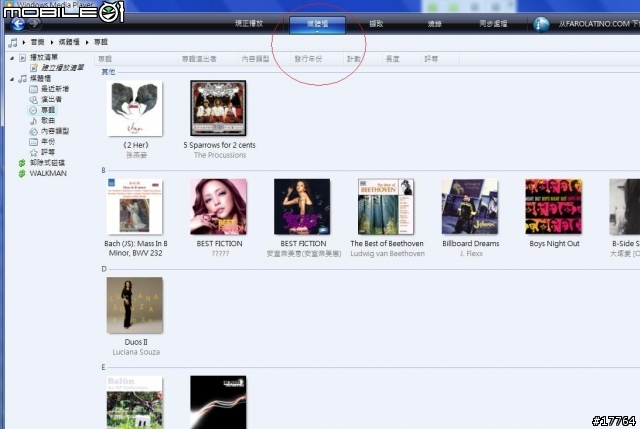Sort by the 評等 column header
Screen dimensions: 640x429
click(x=440, y=59)
